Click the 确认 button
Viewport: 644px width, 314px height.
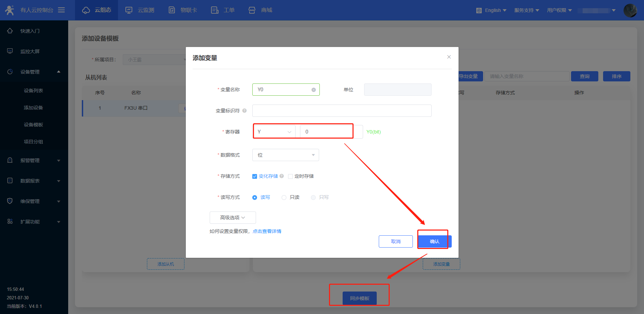tap(434, 241)
